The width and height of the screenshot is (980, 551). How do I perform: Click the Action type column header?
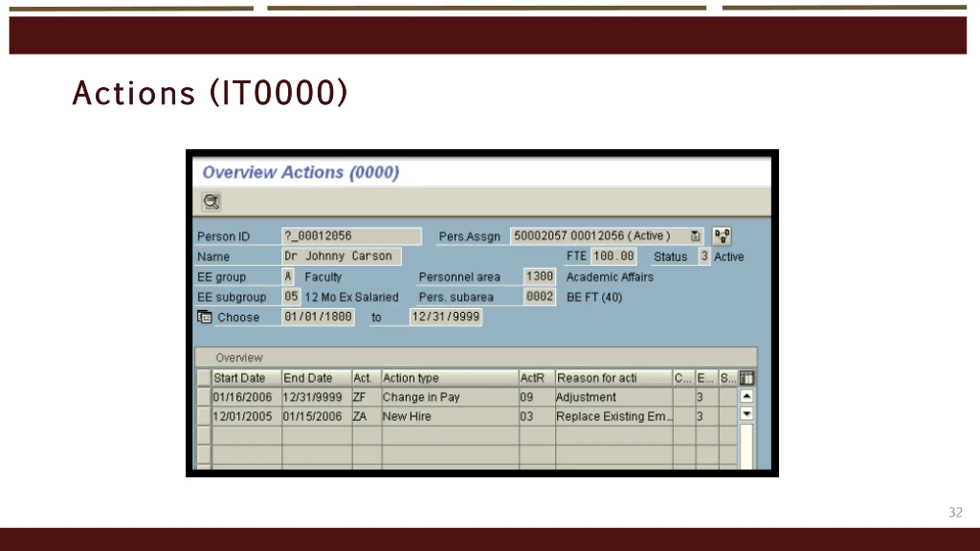click(x=450, y=378)
